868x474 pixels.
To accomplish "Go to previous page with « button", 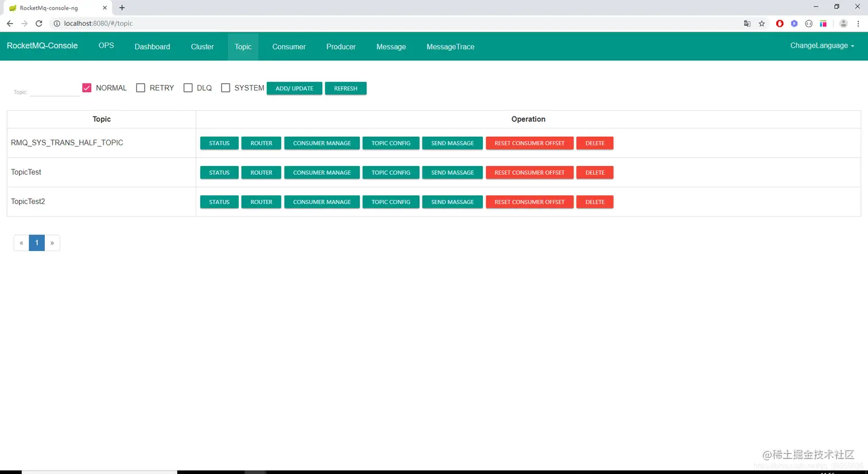I will click(21, 242).
